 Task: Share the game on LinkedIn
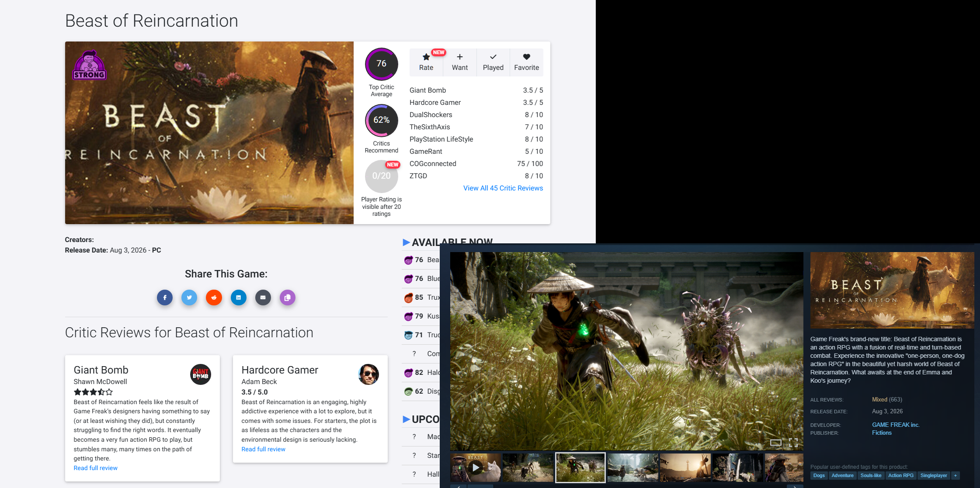click(238, 298)
